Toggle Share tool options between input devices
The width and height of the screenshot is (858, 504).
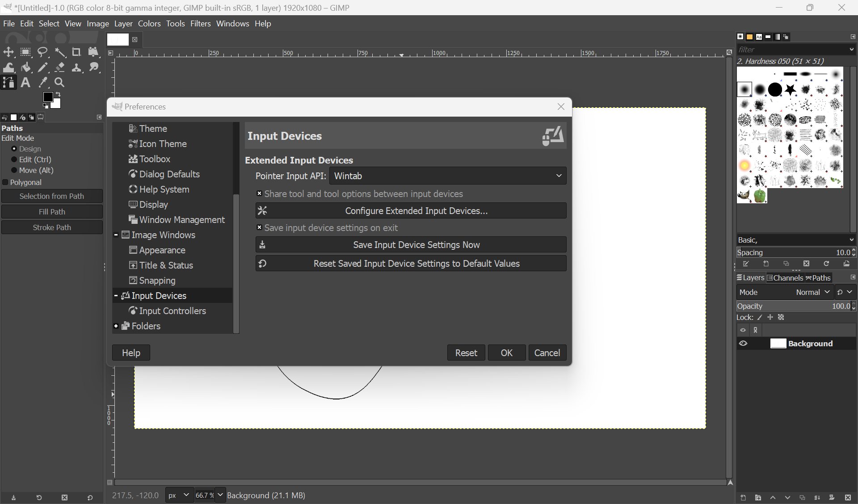point(259,193)
